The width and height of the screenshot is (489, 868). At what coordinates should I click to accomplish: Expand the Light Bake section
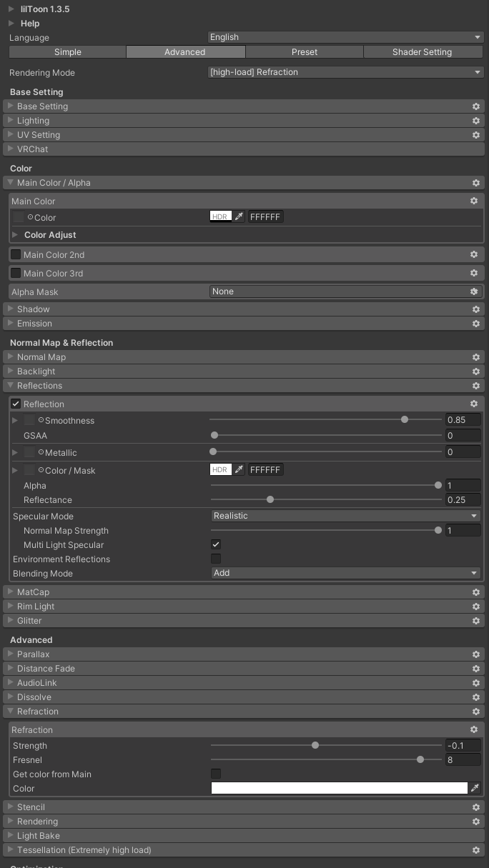[x=244, y=836]
